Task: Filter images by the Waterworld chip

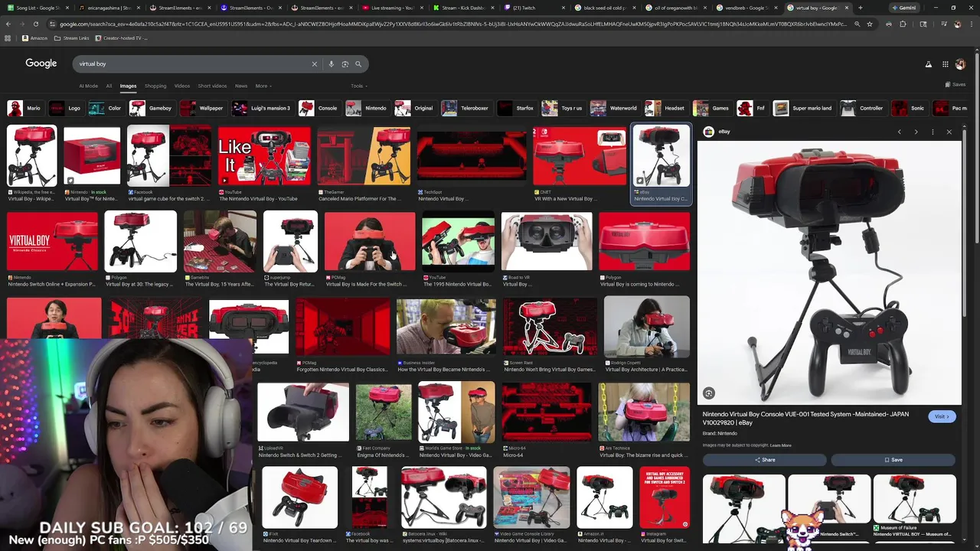Action: [x=614, y=108]
